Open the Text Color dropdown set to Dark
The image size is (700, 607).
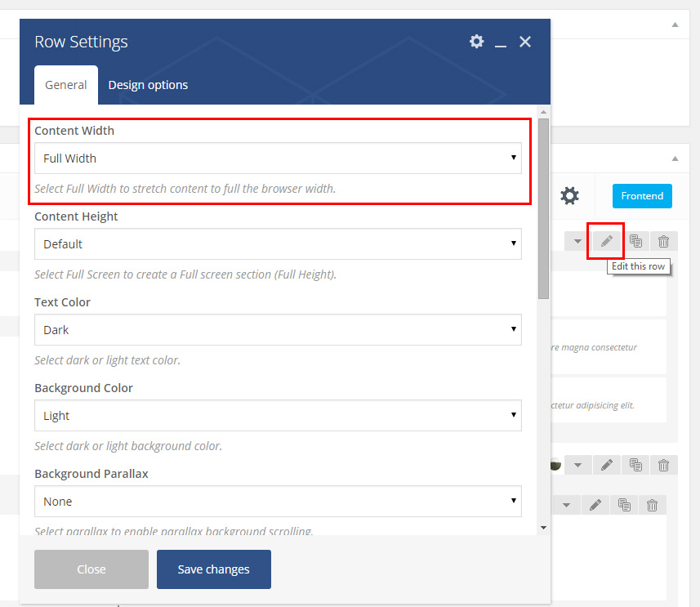pos(278,330)
